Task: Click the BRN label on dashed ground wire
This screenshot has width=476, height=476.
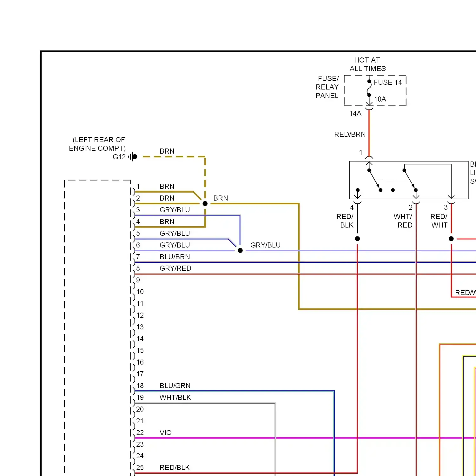Action: 167,151
